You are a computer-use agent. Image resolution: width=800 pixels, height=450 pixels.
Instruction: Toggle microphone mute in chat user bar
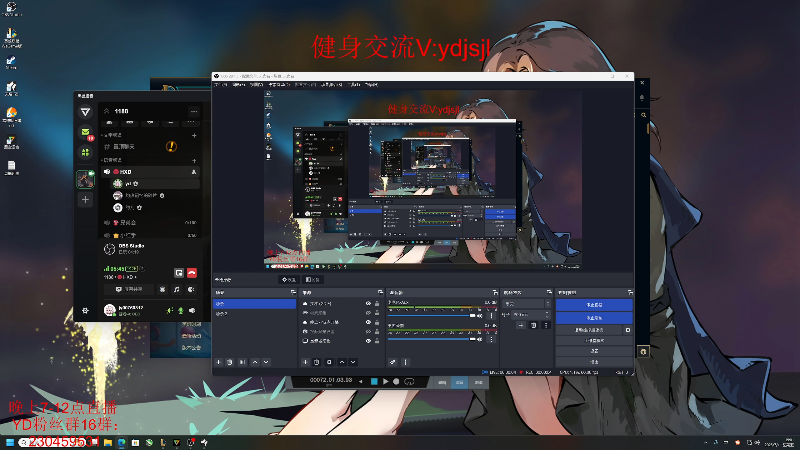[x=181, y=310]
